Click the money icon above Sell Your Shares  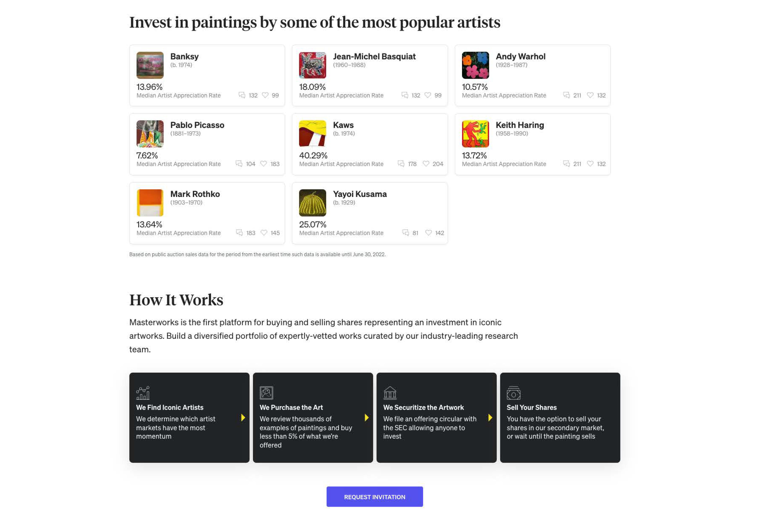click(x=513, y=393)
